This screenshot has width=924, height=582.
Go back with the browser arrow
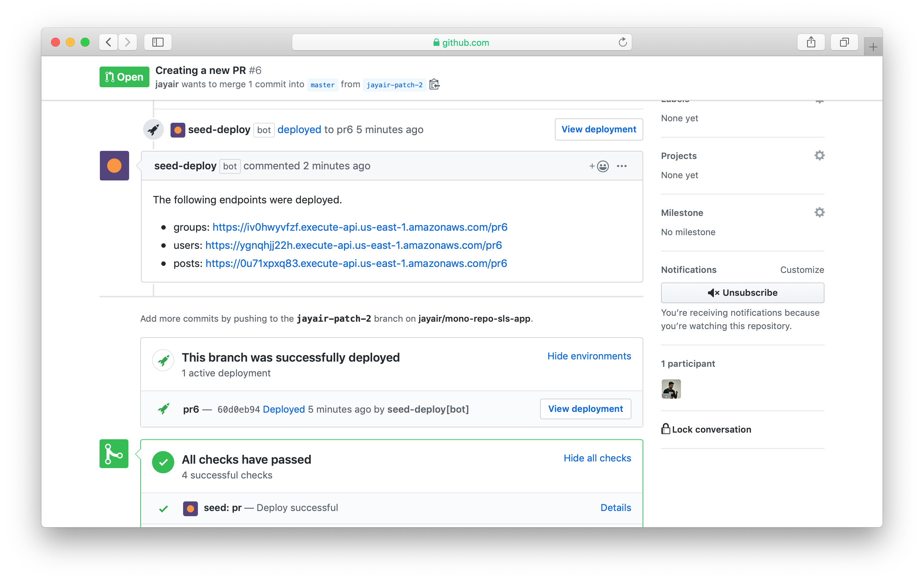[x=109, y=42]
